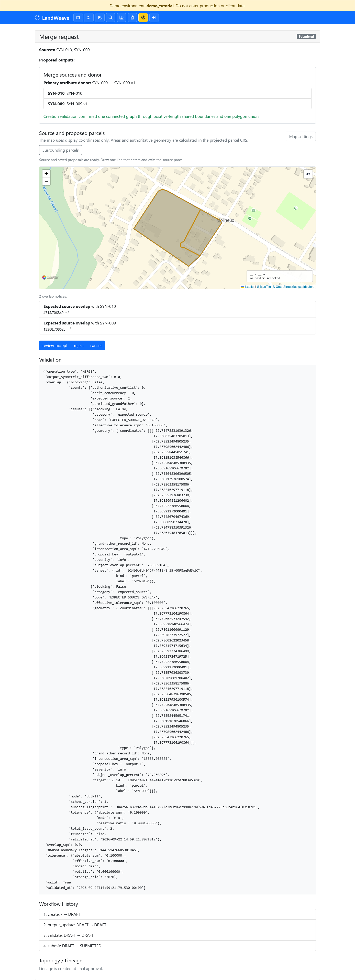Reject the merge request

click(79, 345)
